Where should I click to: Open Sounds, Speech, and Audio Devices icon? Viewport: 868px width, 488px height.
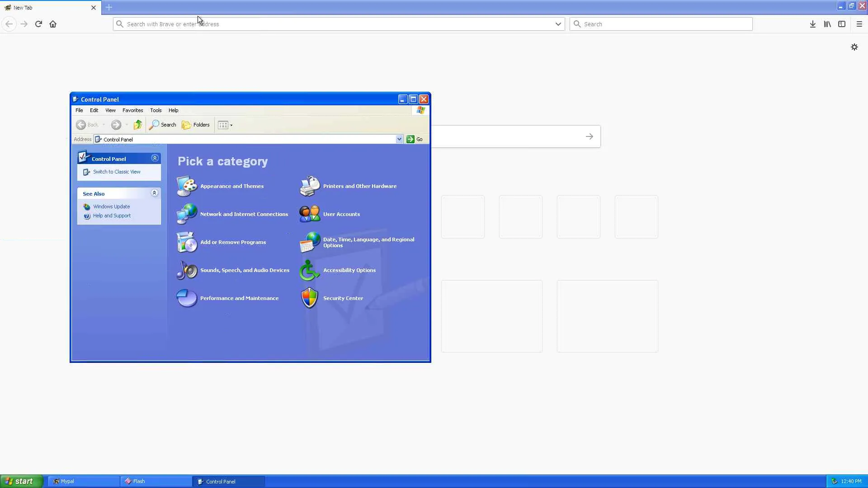(x=187, y=270)
